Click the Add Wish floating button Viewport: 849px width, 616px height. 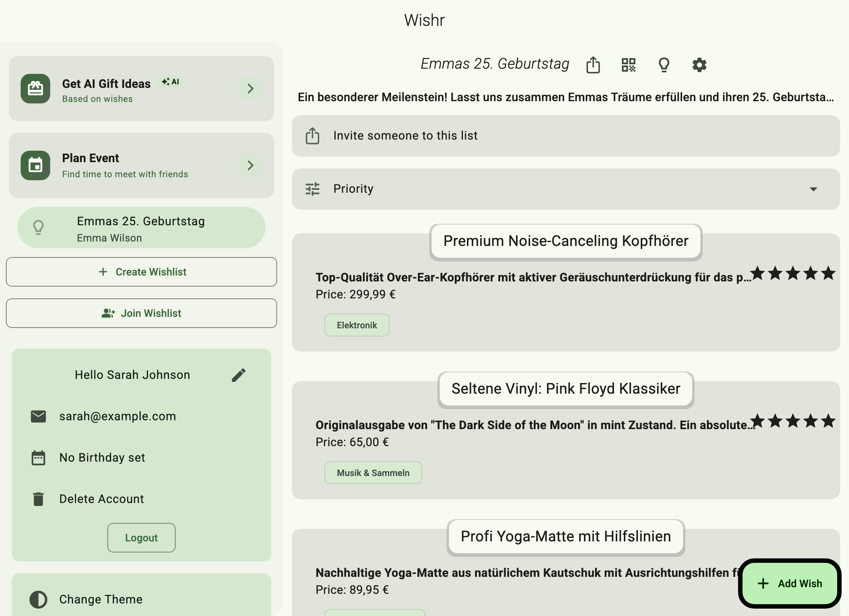tap(790, 583)
